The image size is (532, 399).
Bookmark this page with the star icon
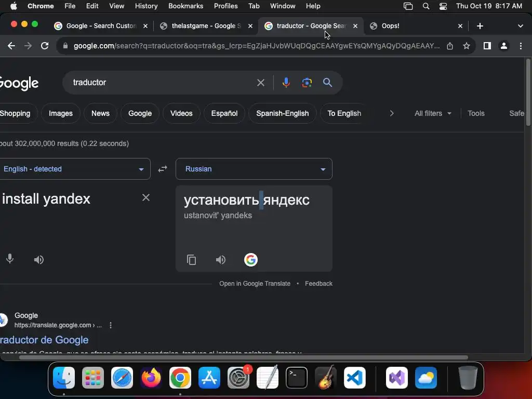tap(467, 46)
